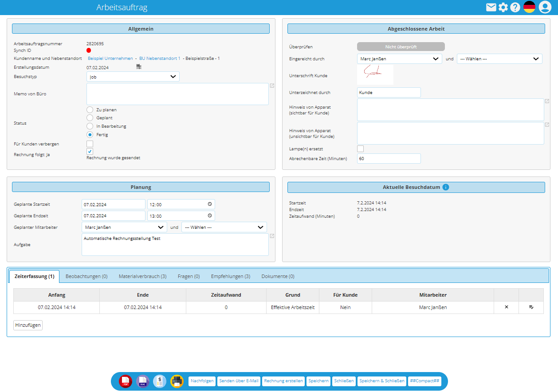The height and width of the screenshot is (392, 558).
Task: Open BU Nebenstandort 1 link
Action: coord(160,58)
